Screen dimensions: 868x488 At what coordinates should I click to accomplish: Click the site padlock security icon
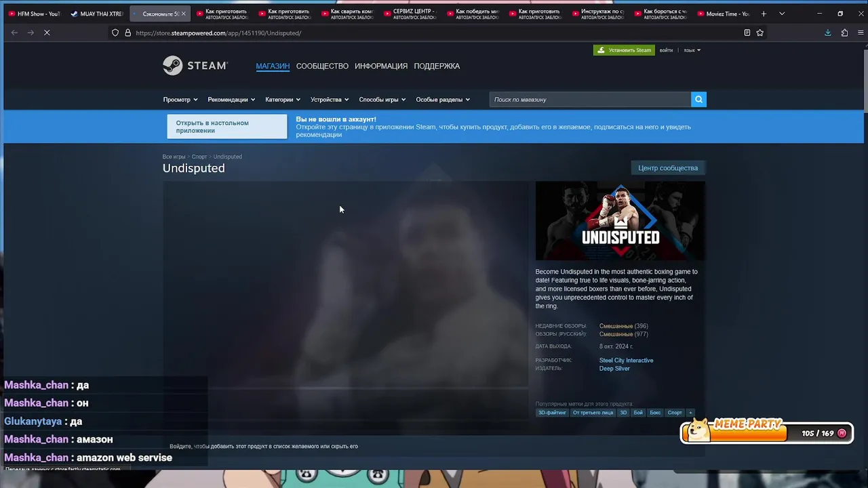point(127,33)
